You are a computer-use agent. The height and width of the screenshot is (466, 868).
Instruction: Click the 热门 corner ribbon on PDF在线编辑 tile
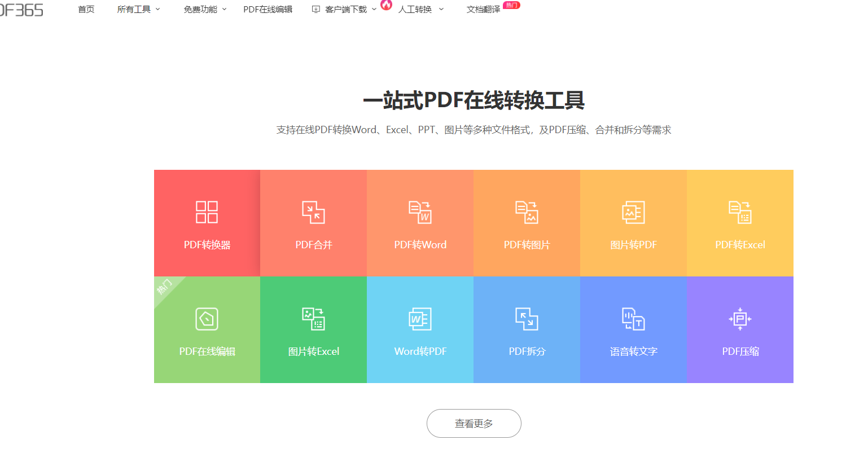pyautogui.click(x=165, y=287)
